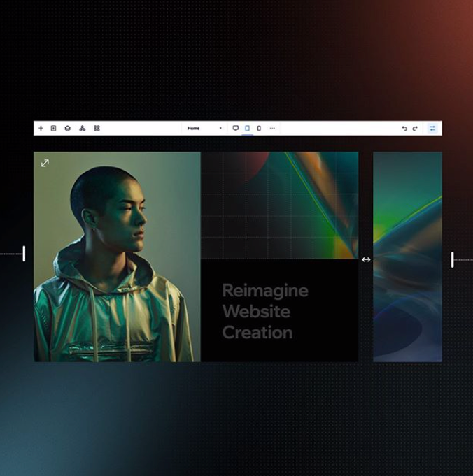
Task: Open more breakpoints ellipsis menu
Action: [272, 128]
